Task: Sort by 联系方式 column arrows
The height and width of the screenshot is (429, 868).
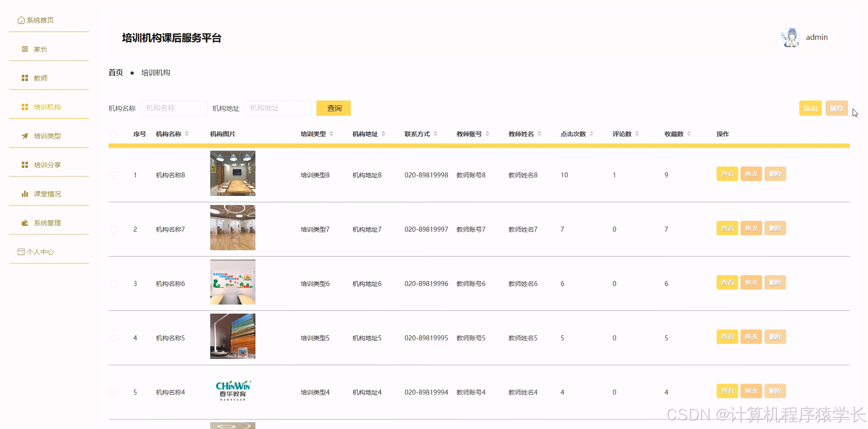Action: click(x=435, y=134)
